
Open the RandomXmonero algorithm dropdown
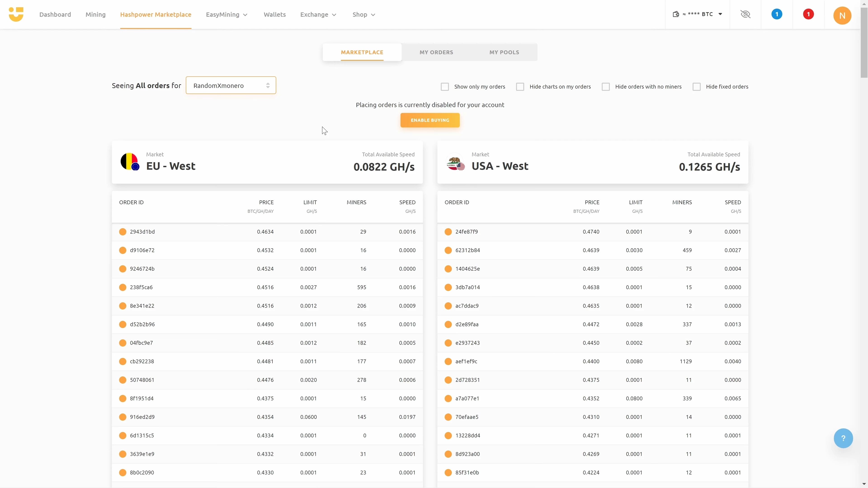coord(231,85)
